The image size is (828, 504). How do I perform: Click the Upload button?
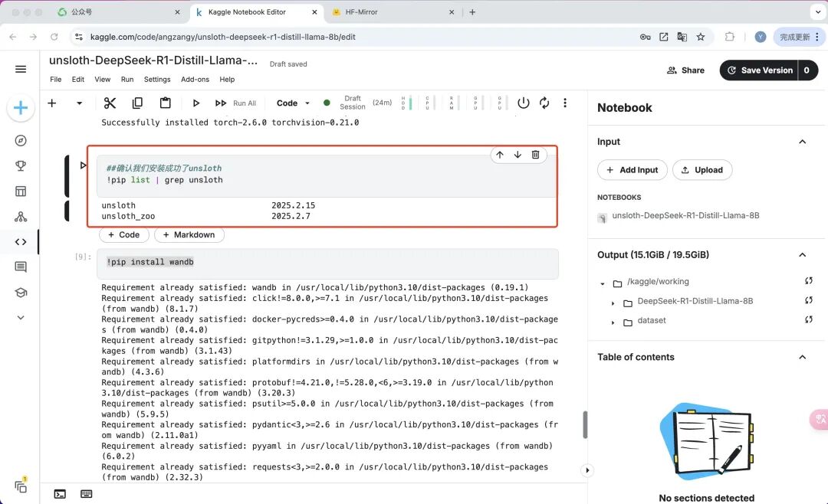702,170
